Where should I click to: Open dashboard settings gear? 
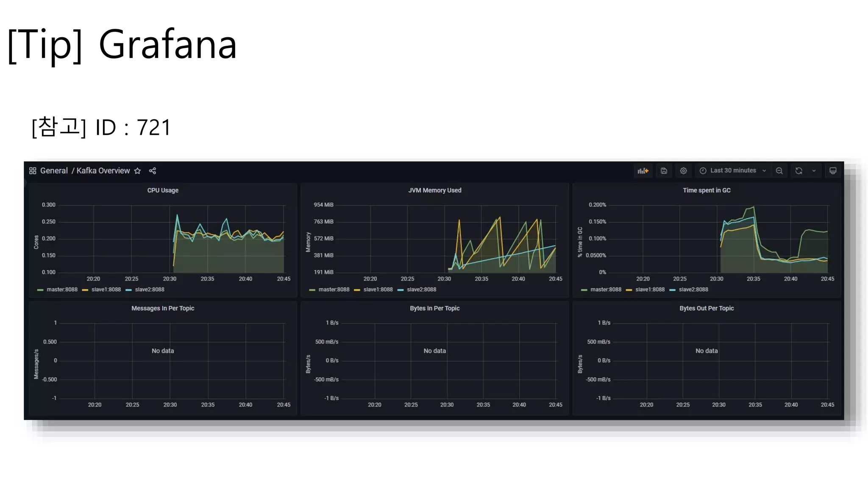click(x=683, y=171)
